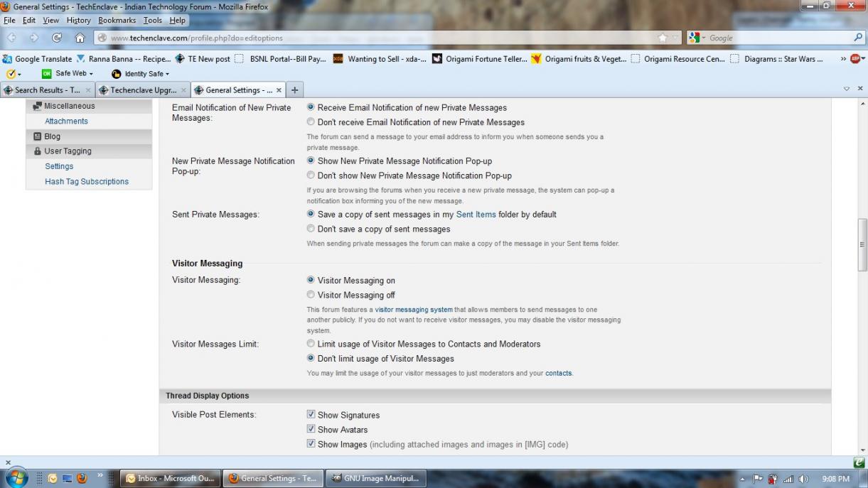
Task: Select Don't show New Private Message Pop-up
Action: (311, 175)
